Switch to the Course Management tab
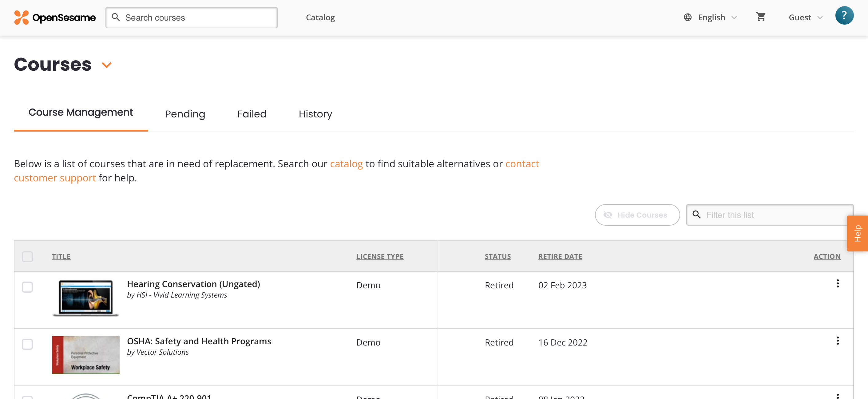Screen dimensions: 868x399 coord(81,113)
